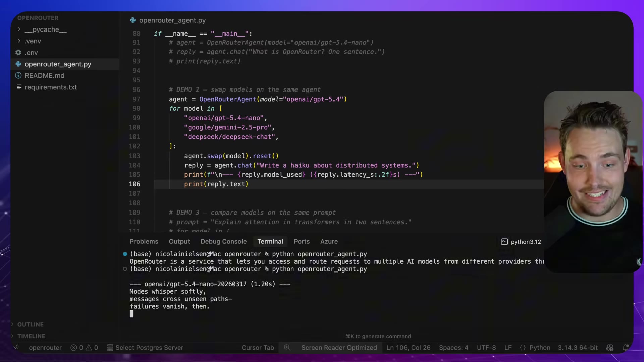Click the remote window icon in status bar
Screen dimensions: 644x362
point(16,347)
